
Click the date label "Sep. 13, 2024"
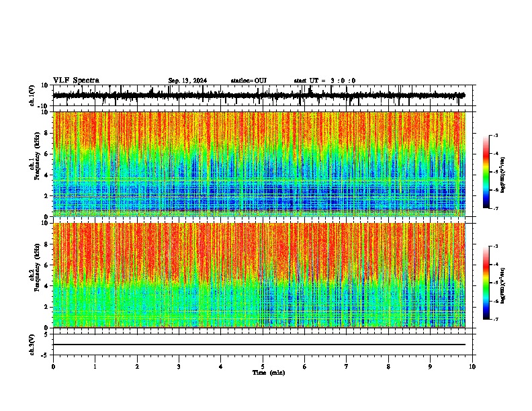(187, 81)
